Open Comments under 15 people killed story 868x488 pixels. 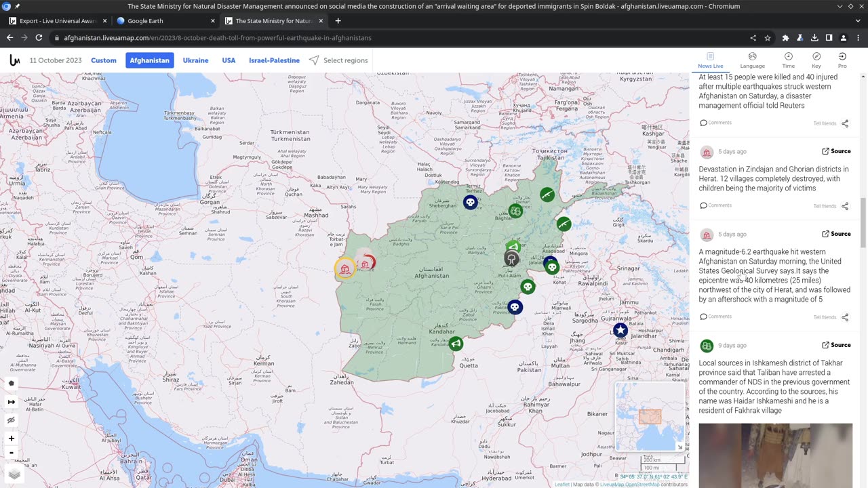coord(715,123)
